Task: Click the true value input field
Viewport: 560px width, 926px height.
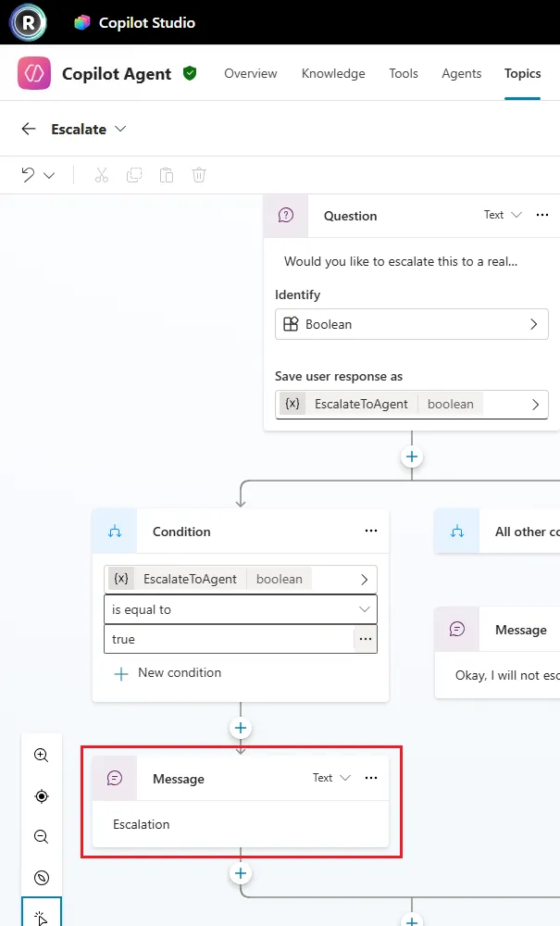Action: coord(229,639)
